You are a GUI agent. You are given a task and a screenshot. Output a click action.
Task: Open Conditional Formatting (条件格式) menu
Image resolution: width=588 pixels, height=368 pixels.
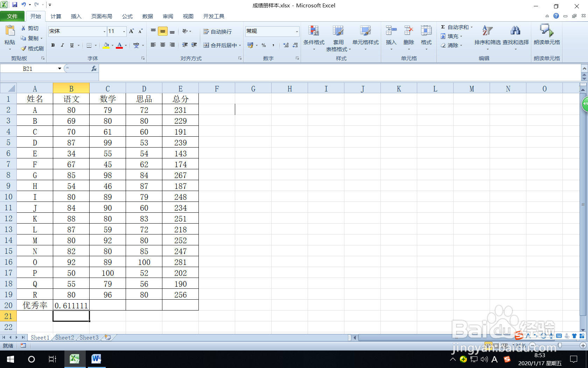(314, 38)
